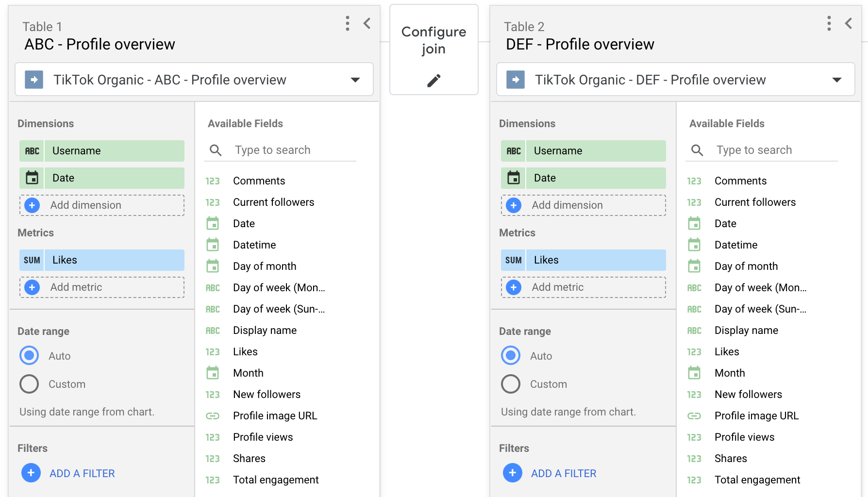Viewport: 868px width, 497px height.
Task: Select Auto date range in Table 1
Action: tap(29, 356)
